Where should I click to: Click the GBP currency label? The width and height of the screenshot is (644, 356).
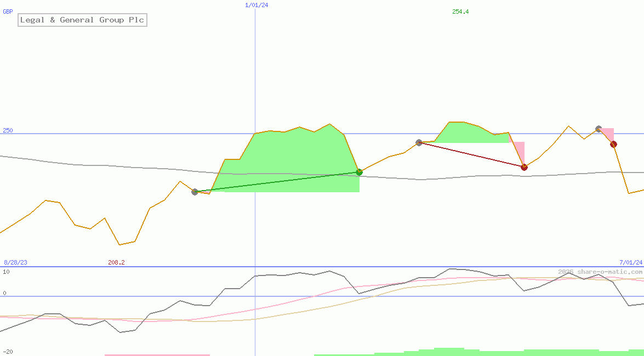tap(8, 12)
